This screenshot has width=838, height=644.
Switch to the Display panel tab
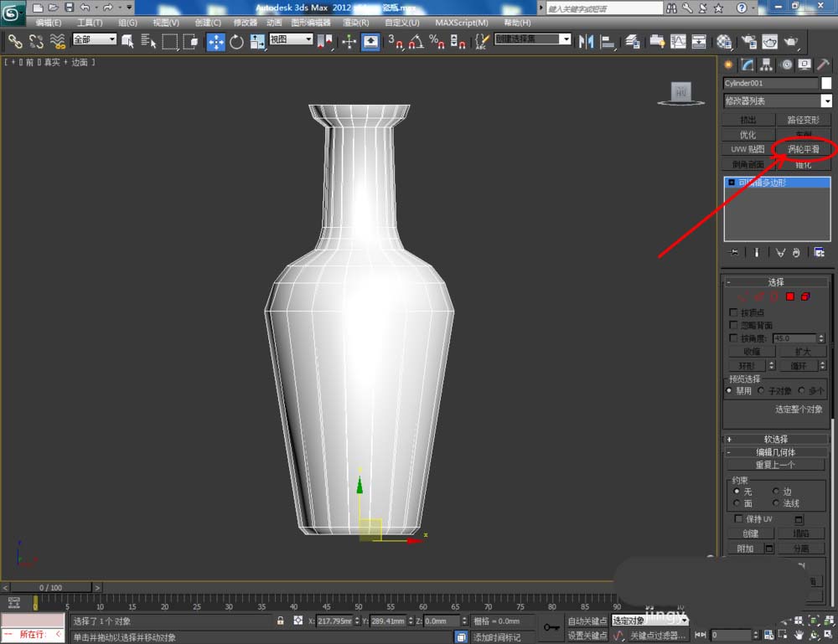[804, 64]
